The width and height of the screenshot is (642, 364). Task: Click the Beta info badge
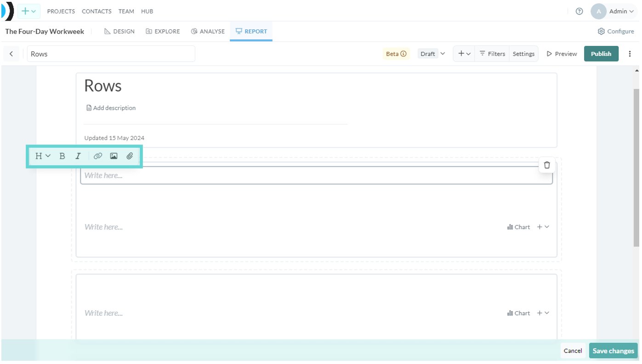396,54
